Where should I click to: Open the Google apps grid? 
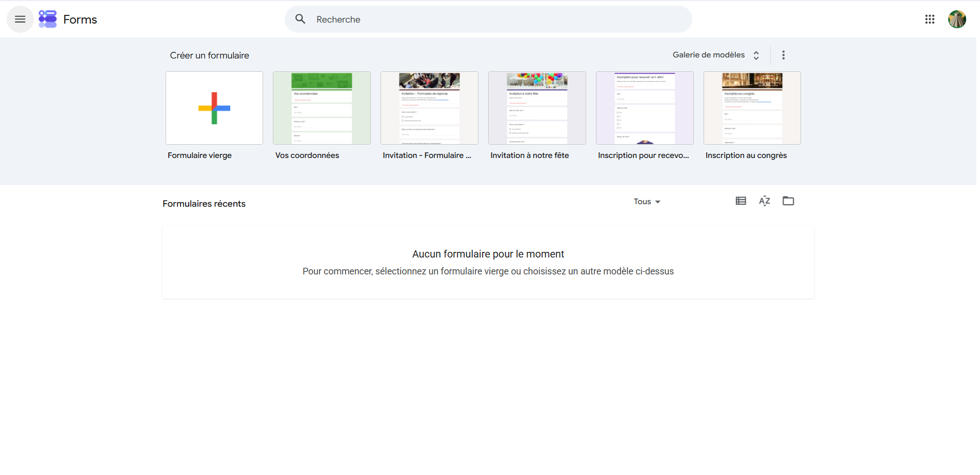[930, 19]
